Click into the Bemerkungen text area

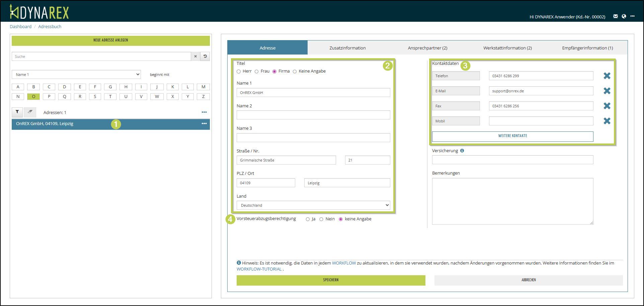click(512, 201)
